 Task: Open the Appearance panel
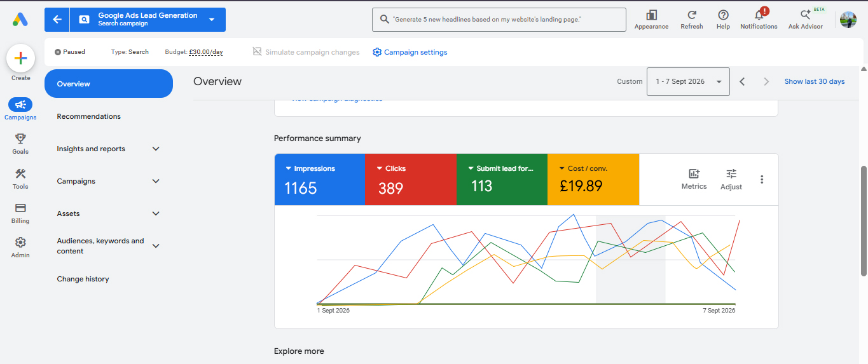[651, 19]
